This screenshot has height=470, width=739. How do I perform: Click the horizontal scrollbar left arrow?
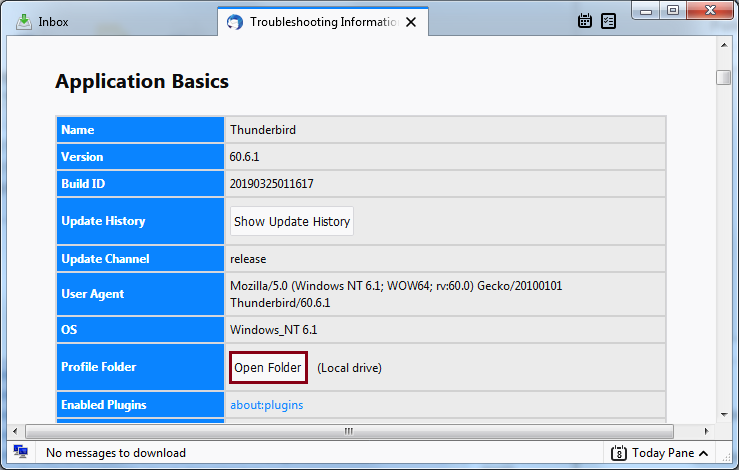pos(15,431)
